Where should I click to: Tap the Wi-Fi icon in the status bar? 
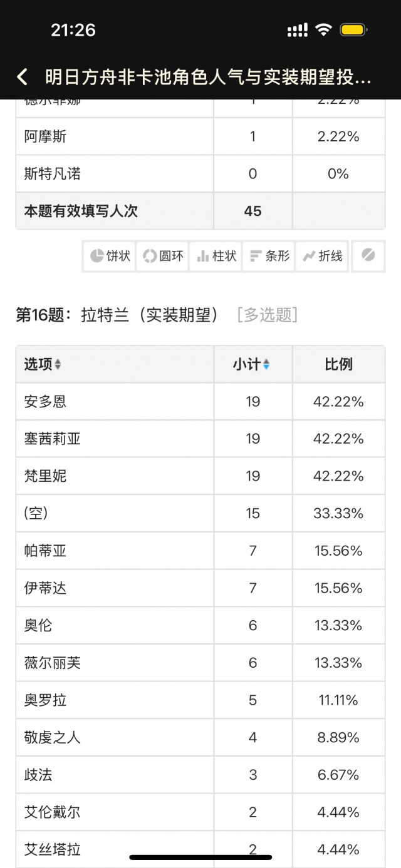click(323, 29)
